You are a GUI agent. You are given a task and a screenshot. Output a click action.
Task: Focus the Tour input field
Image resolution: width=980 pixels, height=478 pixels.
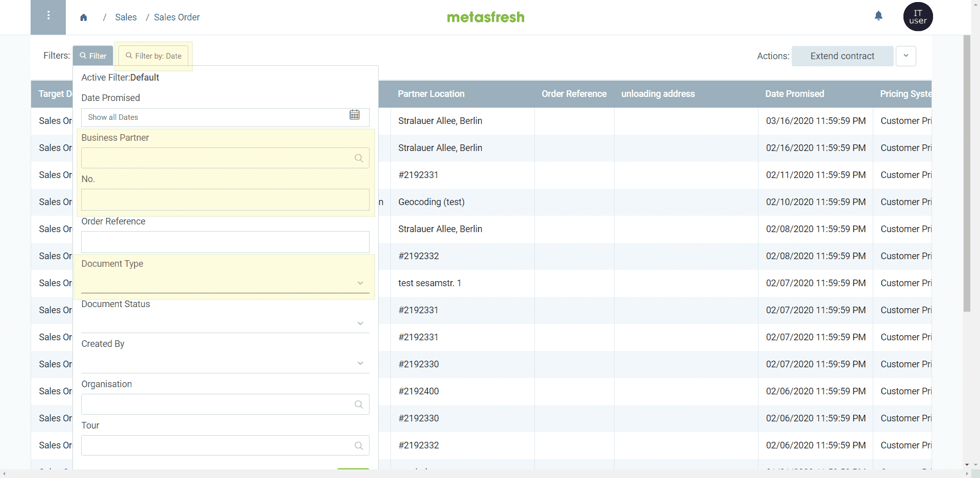click(x=225, y=446)
